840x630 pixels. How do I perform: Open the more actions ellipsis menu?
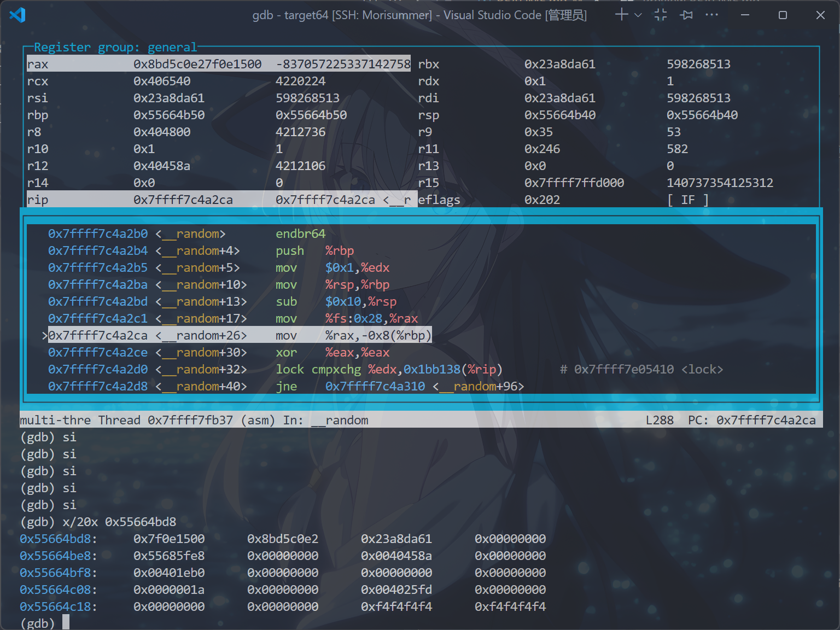(711, 15)
